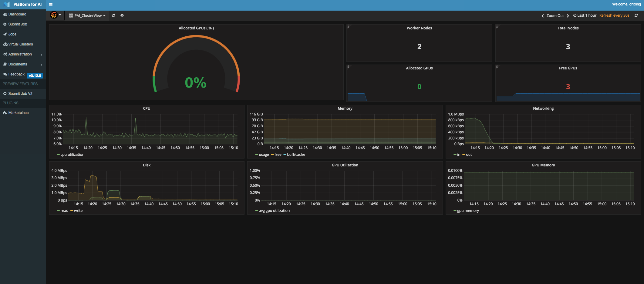Shift time range forward with right chevron
This screenshot has height=284, width=644.
568,16
